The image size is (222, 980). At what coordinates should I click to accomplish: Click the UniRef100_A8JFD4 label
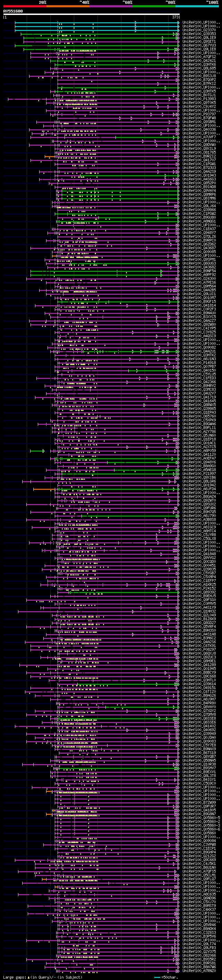click(x=199, y=489)
